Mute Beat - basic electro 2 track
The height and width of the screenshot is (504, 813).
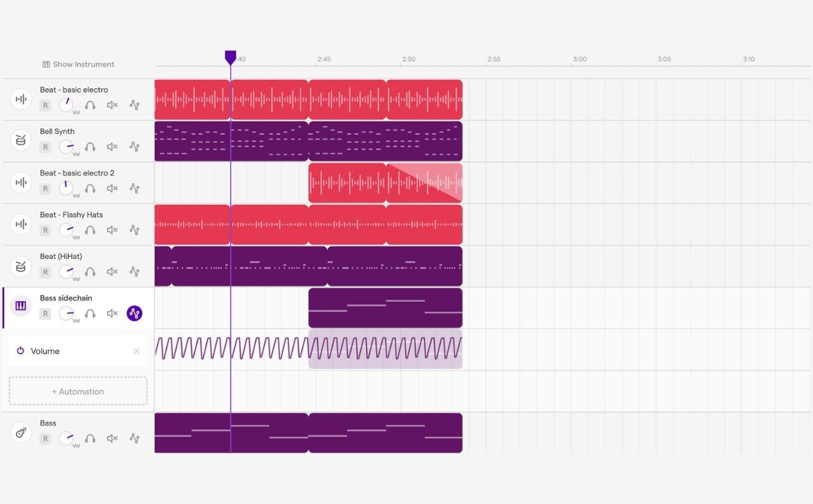pos(112,189)
